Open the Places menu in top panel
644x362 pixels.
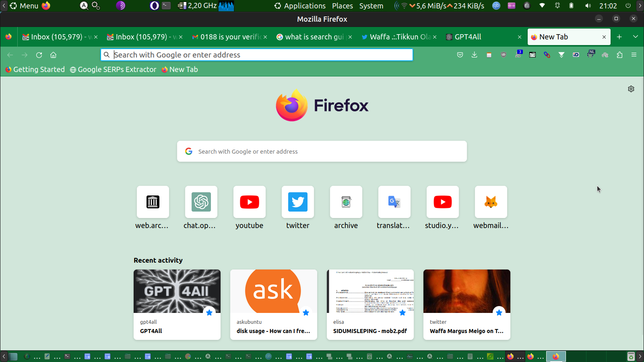(x=343, y=6)
